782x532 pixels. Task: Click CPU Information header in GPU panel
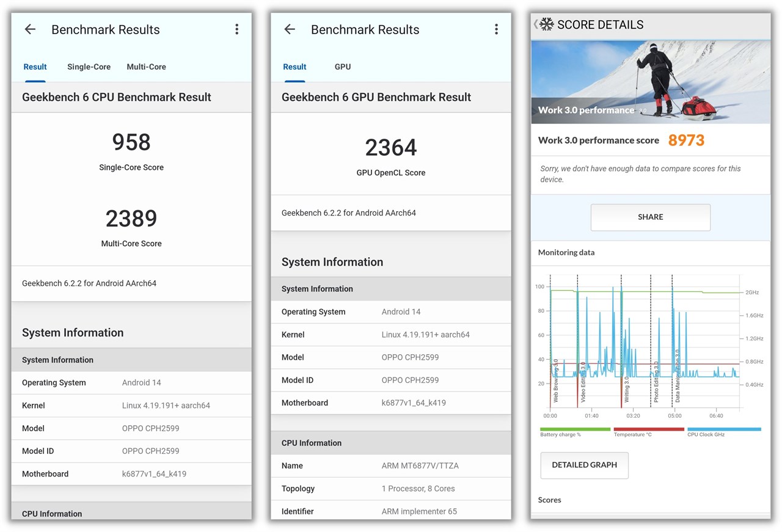click(x=391, y=443)
